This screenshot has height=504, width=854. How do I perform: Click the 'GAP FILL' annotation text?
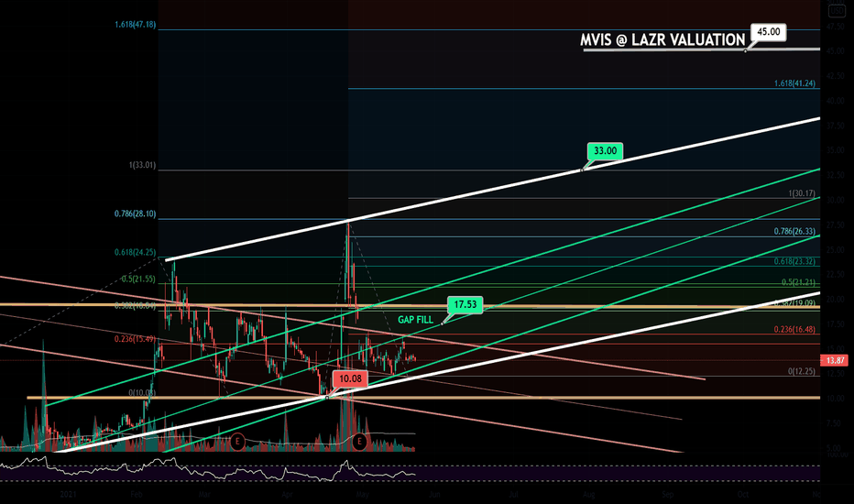(416, 320)
